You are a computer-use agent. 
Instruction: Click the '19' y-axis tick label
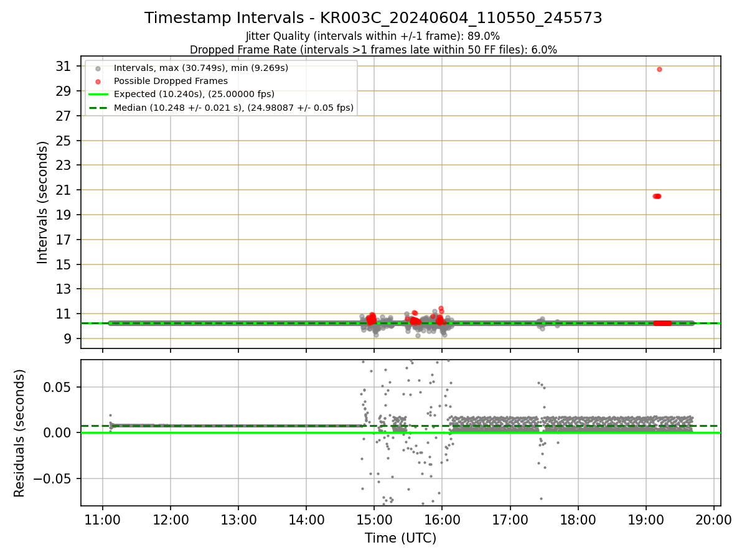coord(63,215)
